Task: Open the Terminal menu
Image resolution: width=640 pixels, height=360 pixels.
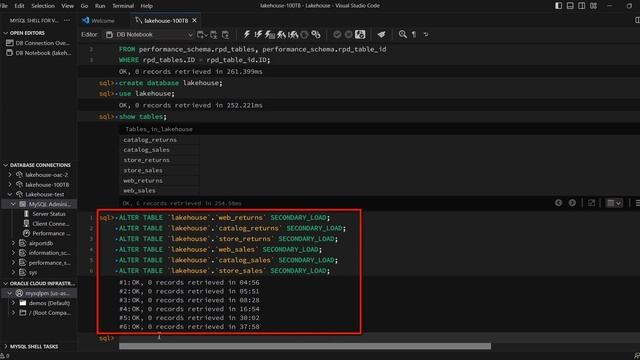Action: coord(123,6)
